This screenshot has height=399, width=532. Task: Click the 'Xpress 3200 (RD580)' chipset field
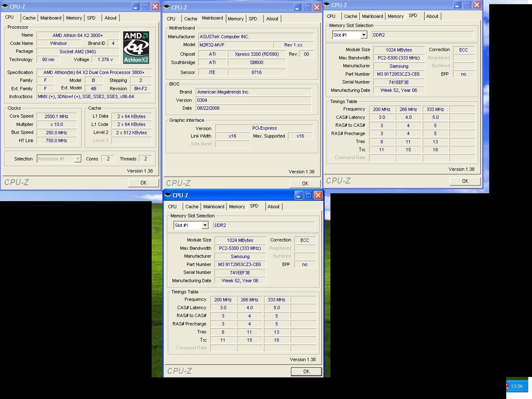256,54
